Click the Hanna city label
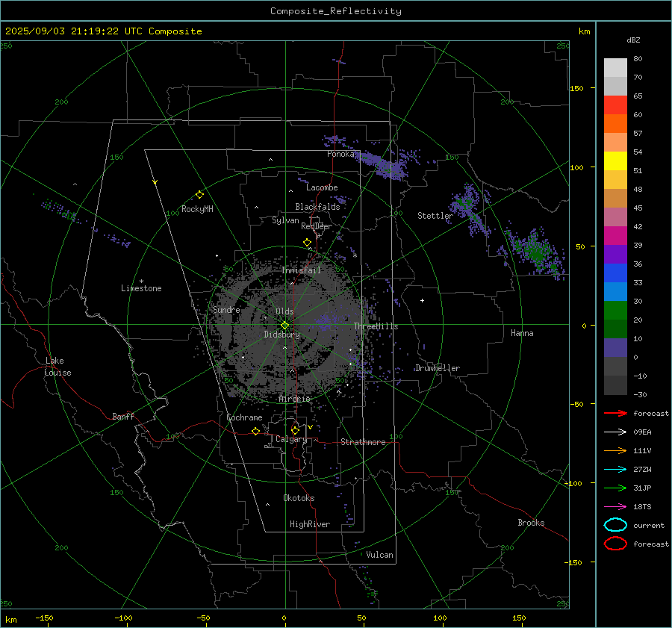This screenshot has width=672, height=628. [x=522, y=333]
